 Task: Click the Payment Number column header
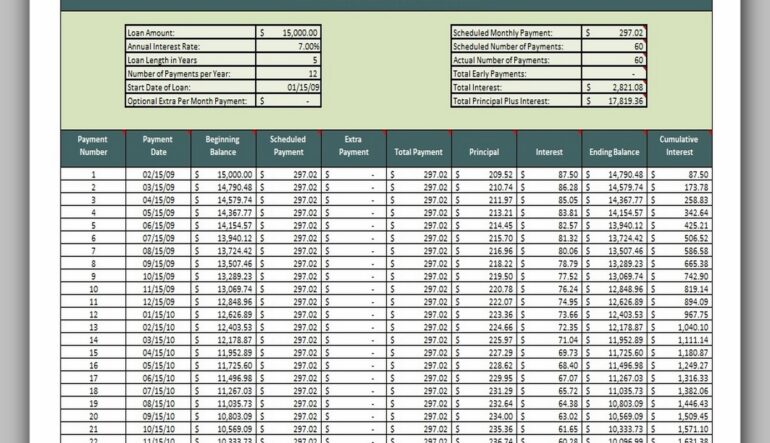(93, 147)
